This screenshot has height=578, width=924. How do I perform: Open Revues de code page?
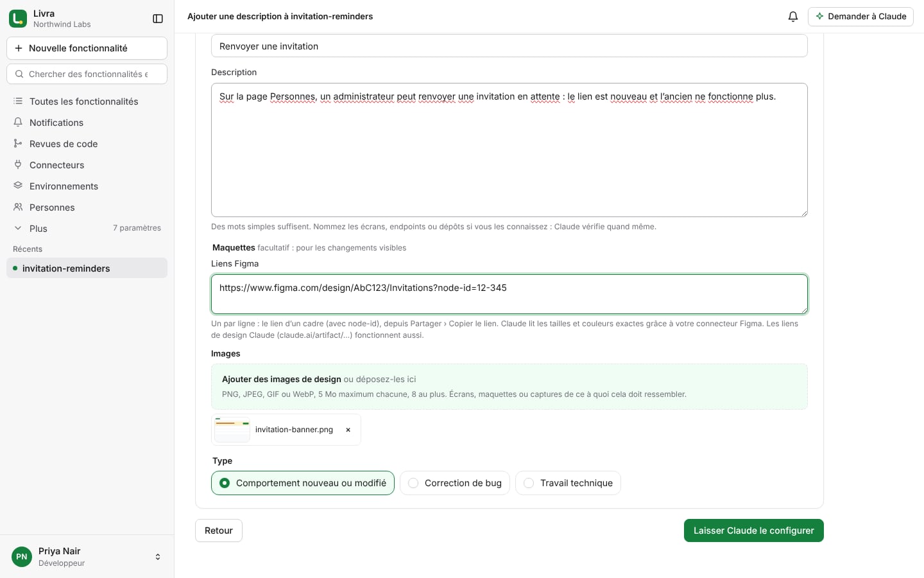(x=87, y=144)
